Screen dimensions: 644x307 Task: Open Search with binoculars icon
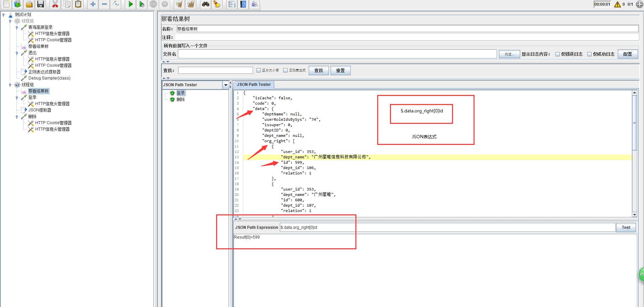coord(206,4)
